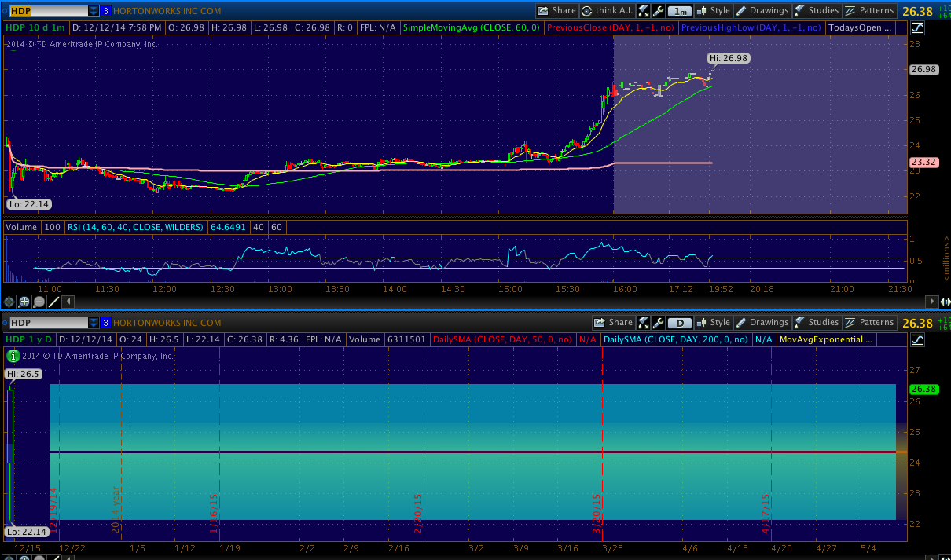Click the zoom in magnifier icon

[24, 302]
